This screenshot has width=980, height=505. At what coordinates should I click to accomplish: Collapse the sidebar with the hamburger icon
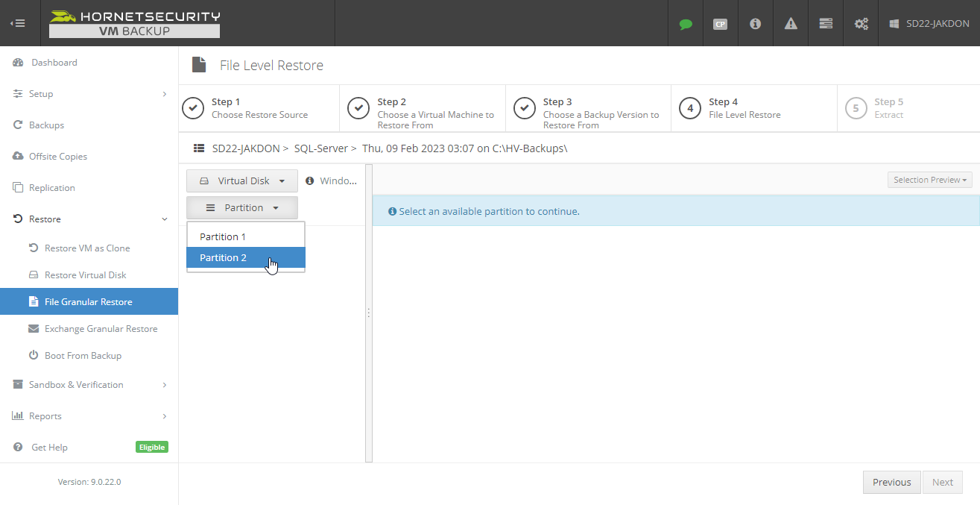pyautogui.click(x=18, y=22)
